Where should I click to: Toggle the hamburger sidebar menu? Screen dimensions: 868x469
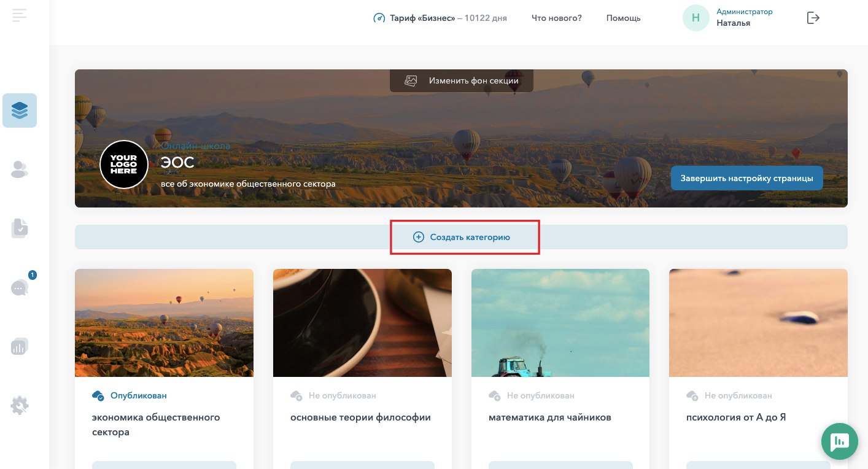pyautogui.click(x=20, y=15)
